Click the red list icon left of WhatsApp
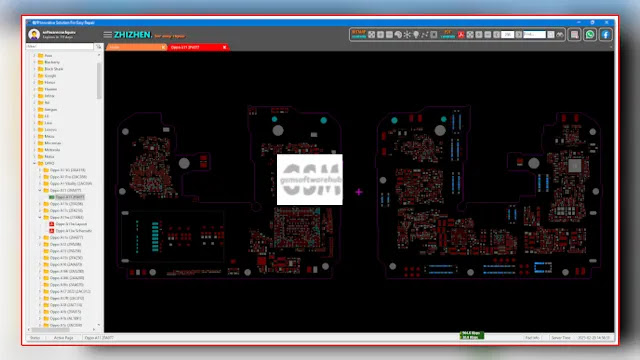 (574, 35)
